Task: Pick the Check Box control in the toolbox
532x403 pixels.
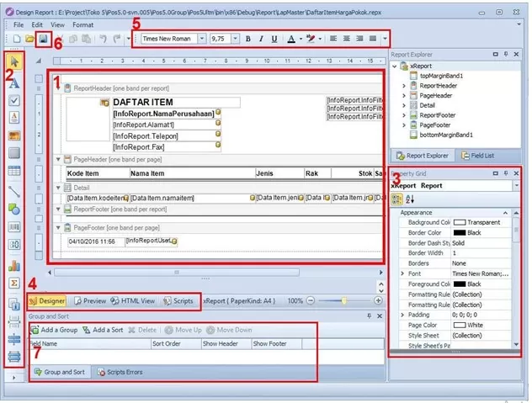Action: coord(14,99)
